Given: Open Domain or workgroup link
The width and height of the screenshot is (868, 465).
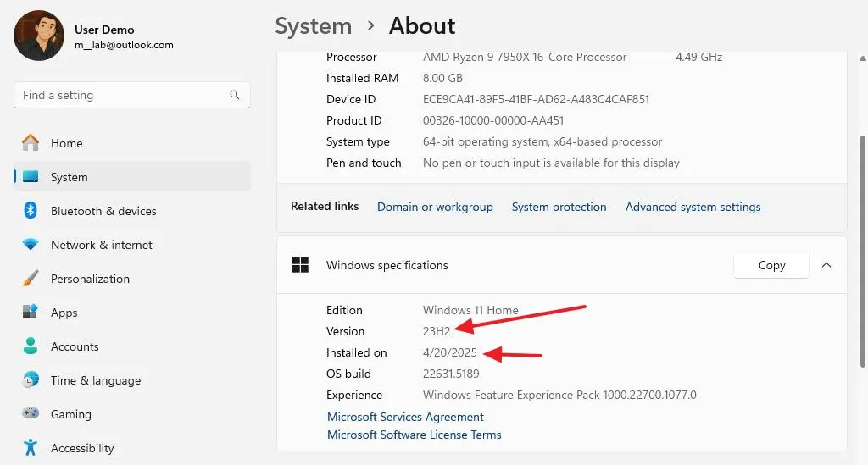Looking at the screenshot, I should point(435,207).
